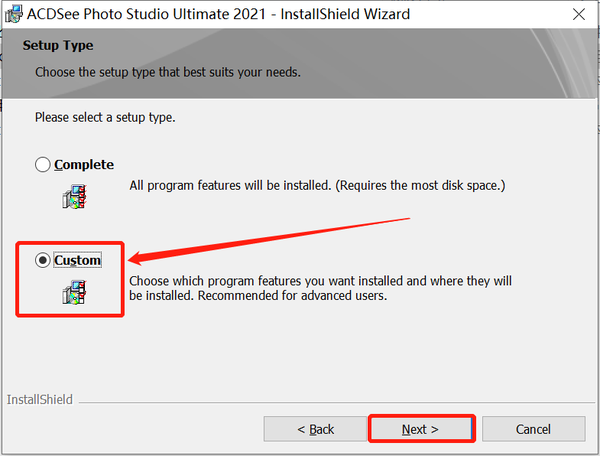Click the Custom setup package icon
The width and height of the screenshot is (600, 456).
(x=75, y=291)
